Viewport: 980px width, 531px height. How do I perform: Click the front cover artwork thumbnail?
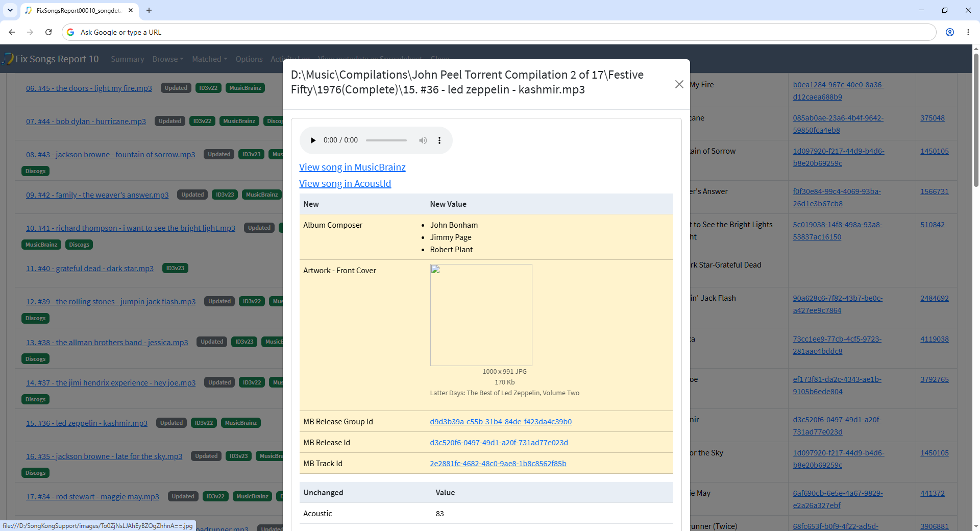coord(481,315)
